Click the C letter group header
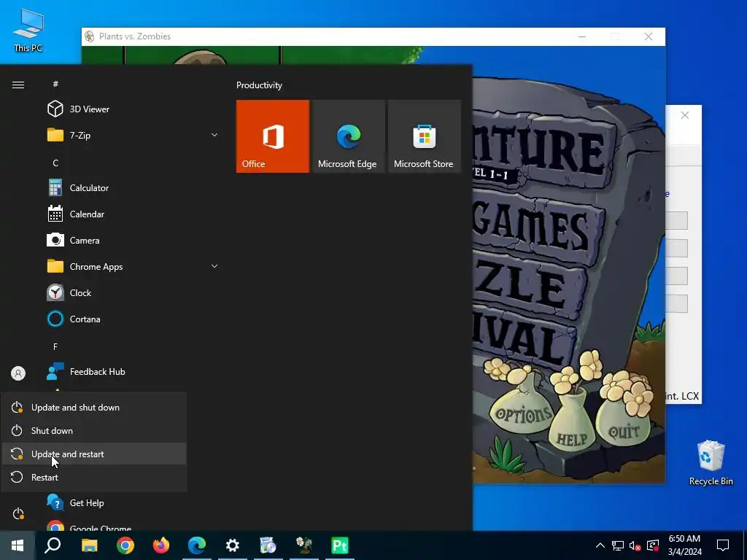 [55, 163]
